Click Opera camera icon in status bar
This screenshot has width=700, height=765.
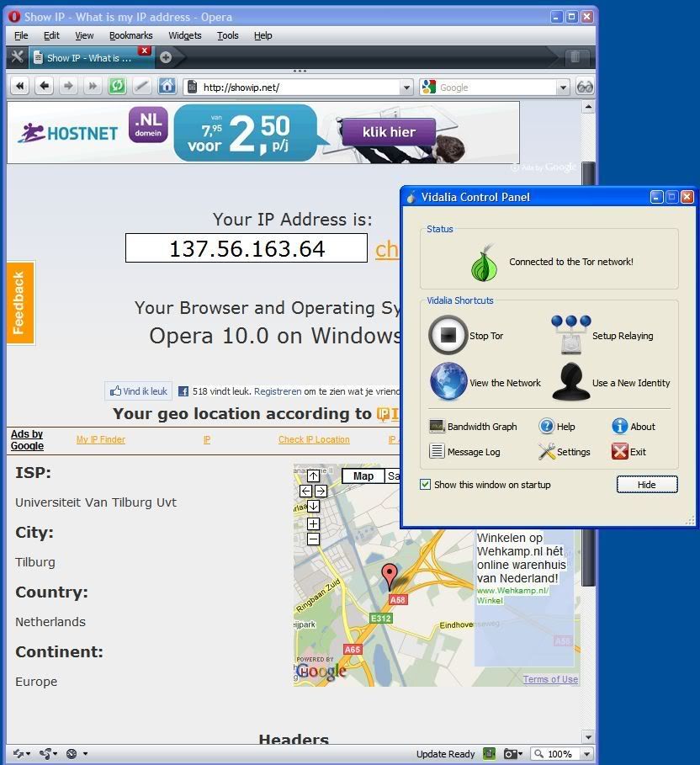coord(512,754)
